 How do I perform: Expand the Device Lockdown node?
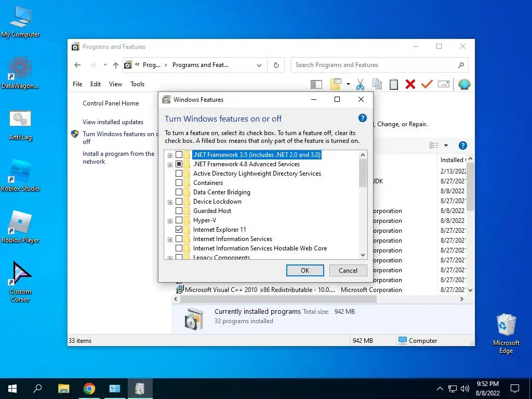170,202
